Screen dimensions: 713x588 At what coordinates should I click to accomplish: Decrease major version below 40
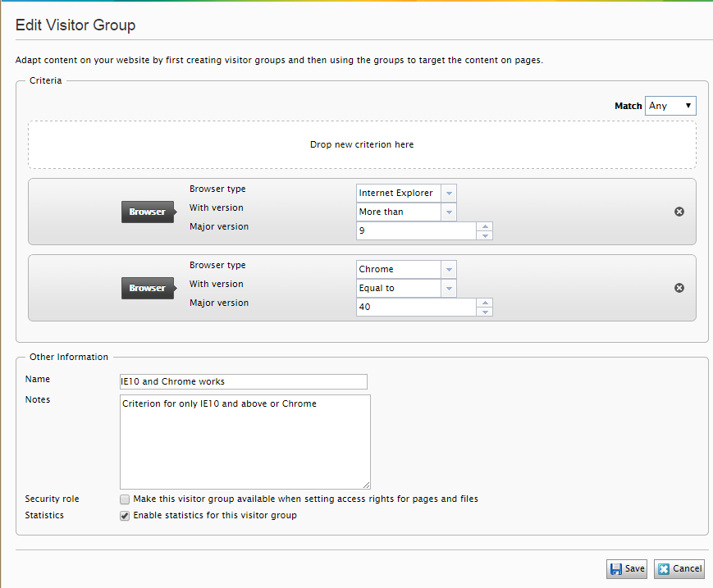coord(485,312)
